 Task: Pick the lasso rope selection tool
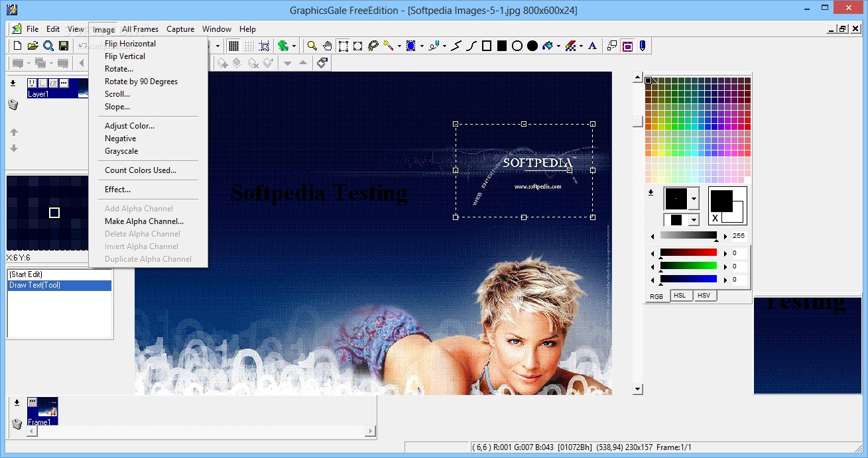(x=373, y=46)
